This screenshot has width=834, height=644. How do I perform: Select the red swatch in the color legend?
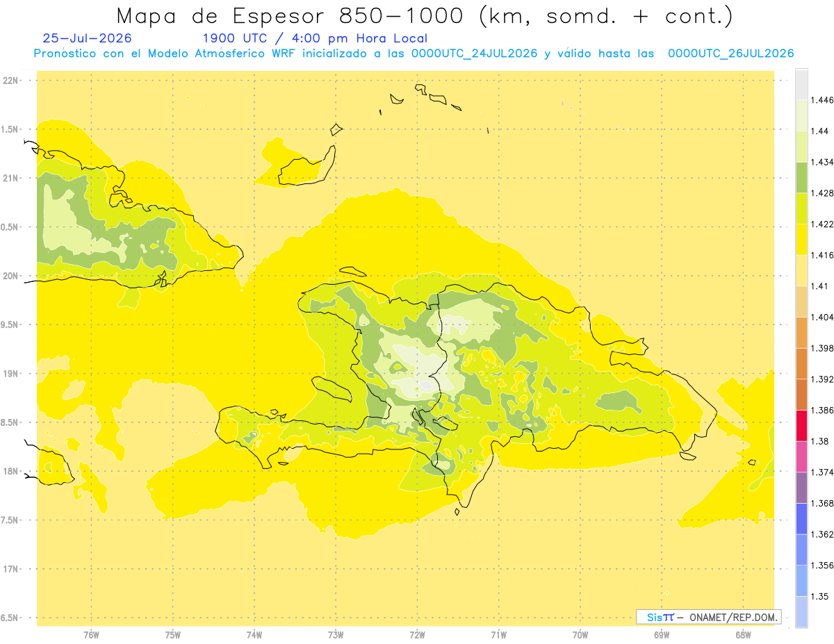[x=801, y=426]
